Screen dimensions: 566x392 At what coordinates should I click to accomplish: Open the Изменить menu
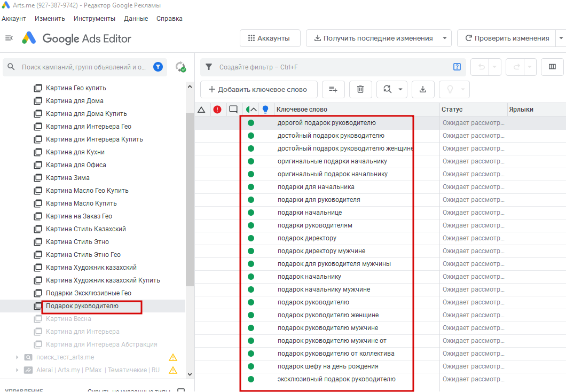point(50,18)
